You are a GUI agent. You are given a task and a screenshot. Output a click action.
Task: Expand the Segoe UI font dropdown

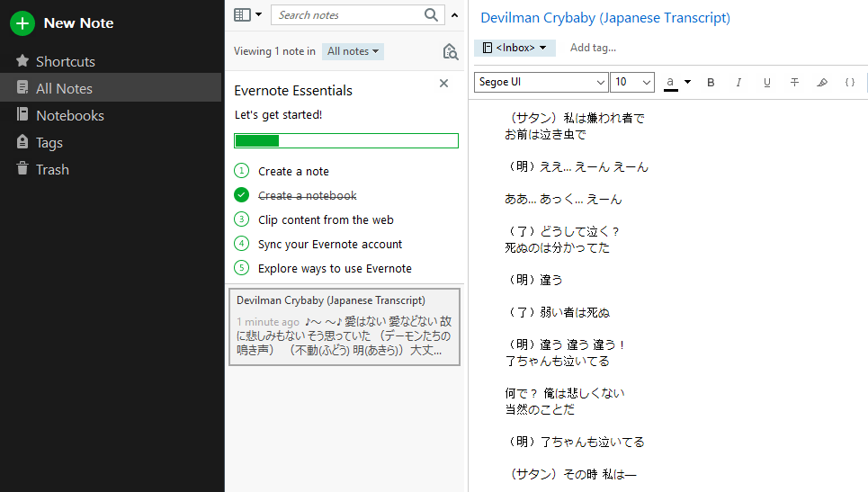[601, 83]
